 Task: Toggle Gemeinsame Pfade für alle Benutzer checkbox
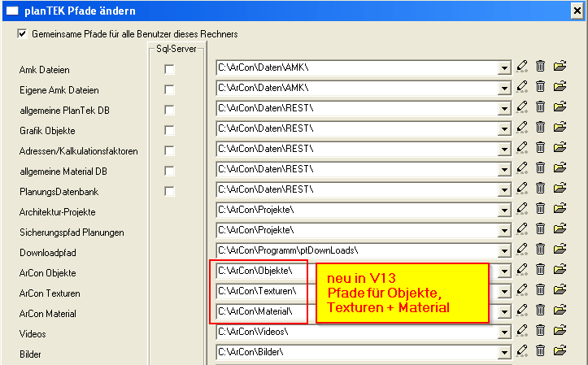(x=22, y=35)
